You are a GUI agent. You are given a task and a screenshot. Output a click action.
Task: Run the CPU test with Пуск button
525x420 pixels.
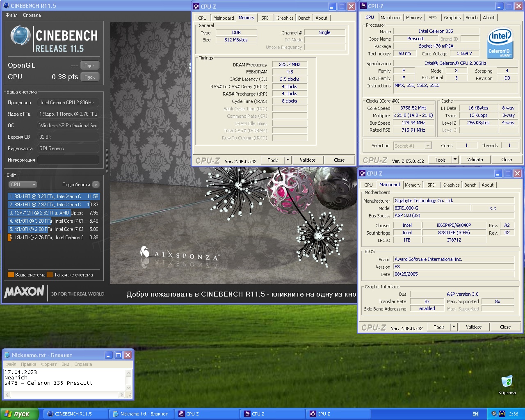click(x=89, y=77)
